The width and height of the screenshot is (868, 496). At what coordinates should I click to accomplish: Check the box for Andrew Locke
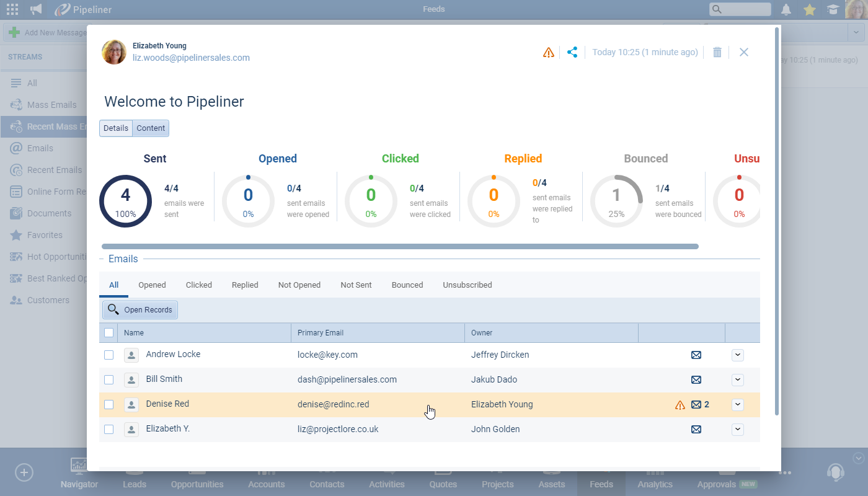click(109, 355)
